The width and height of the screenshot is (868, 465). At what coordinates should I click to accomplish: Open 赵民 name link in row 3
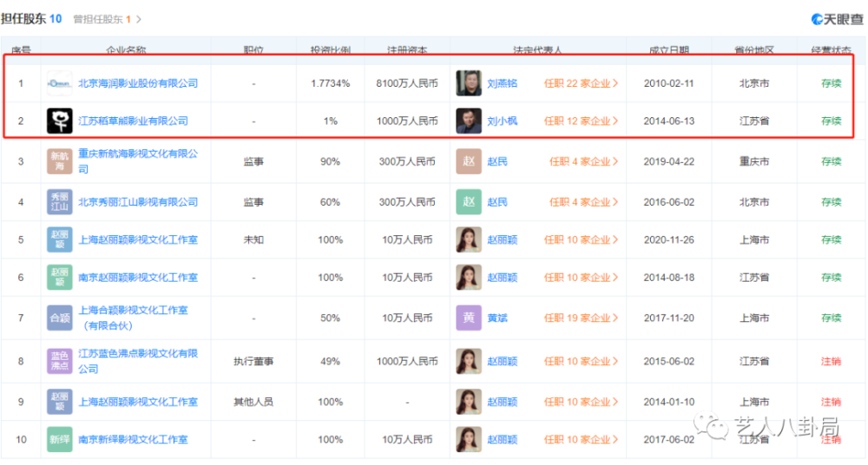coord(497,161)
